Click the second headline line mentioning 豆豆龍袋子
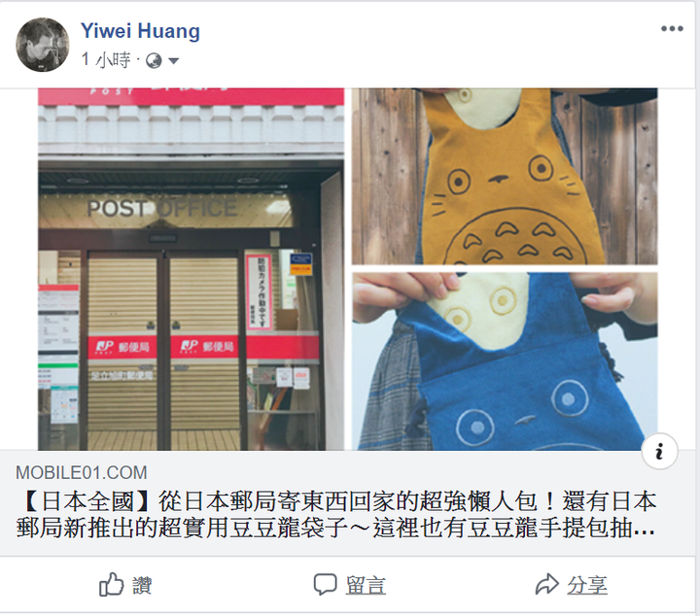Image resolution: width=700 pixels, height=616 pixels. [335, 528]
